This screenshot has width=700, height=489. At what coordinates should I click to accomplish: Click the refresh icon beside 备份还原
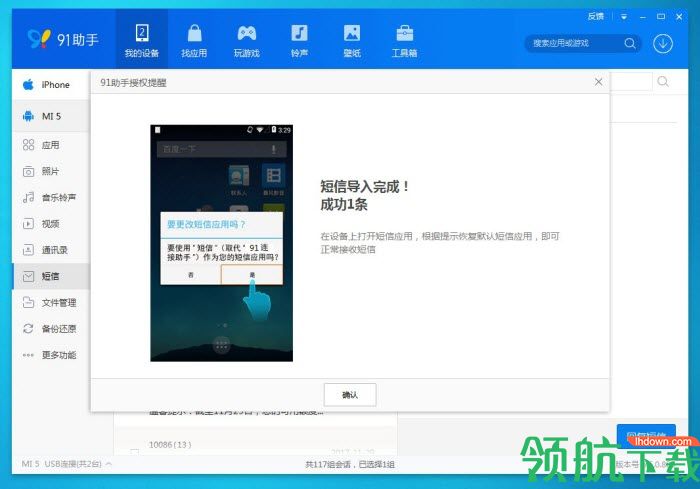[28, 329]
